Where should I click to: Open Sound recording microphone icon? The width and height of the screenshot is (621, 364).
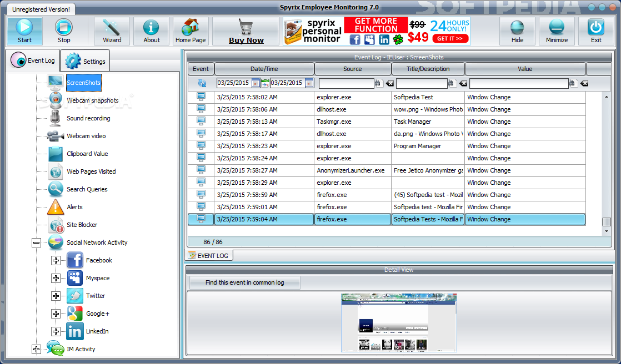click(56, 118)
